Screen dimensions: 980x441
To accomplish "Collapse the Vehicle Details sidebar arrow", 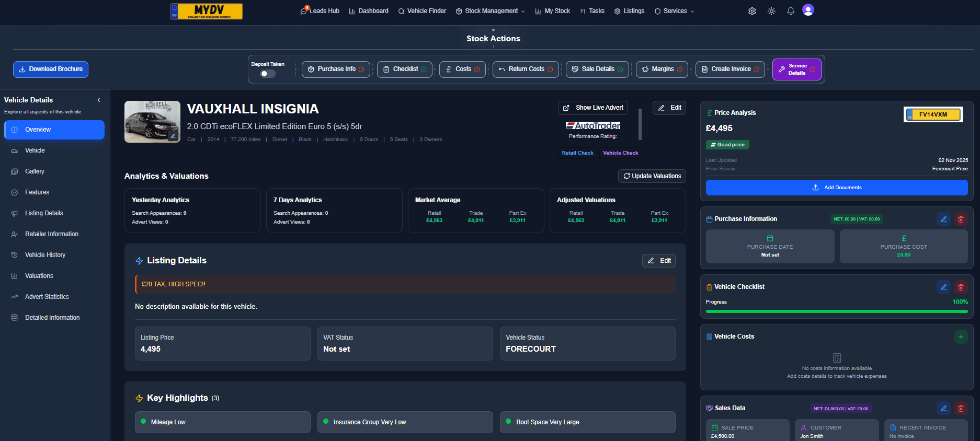I will click(99, 100).
